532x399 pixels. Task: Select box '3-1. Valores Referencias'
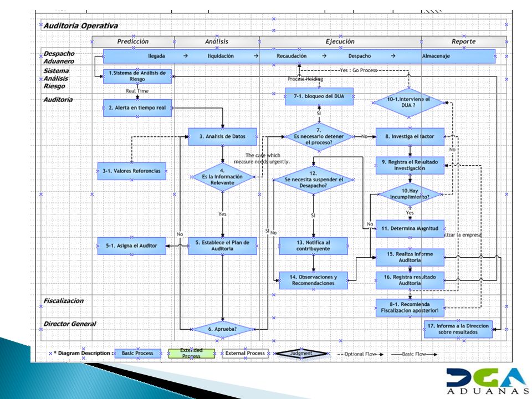click(132, 171)
